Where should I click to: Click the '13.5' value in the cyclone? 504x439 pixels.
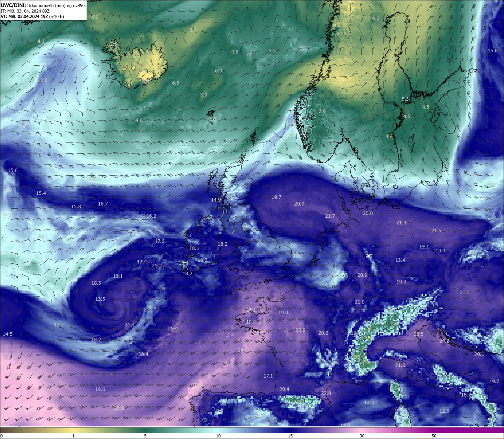pos(100,299)
